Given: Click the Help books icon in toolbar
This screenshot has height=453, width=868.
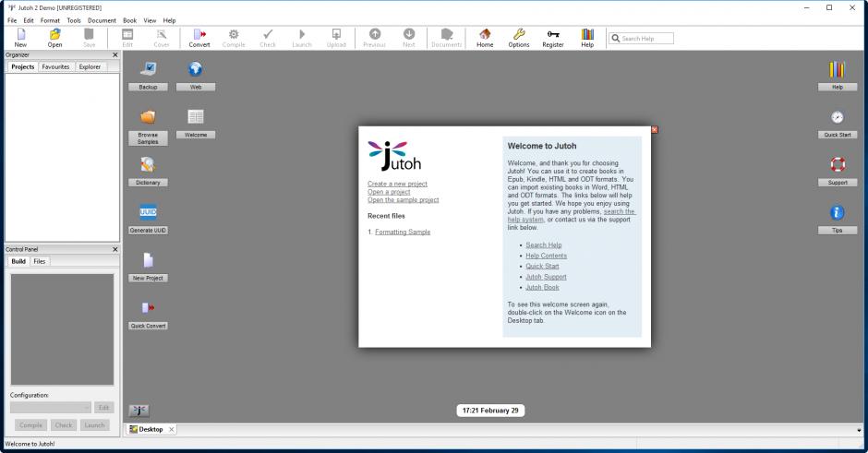Looking at the screenshot, I should 587,38.
